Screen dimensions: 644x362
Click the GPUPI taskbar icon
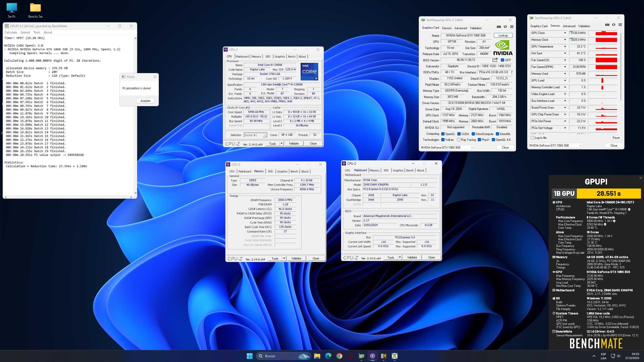click(x=394, y=356)
